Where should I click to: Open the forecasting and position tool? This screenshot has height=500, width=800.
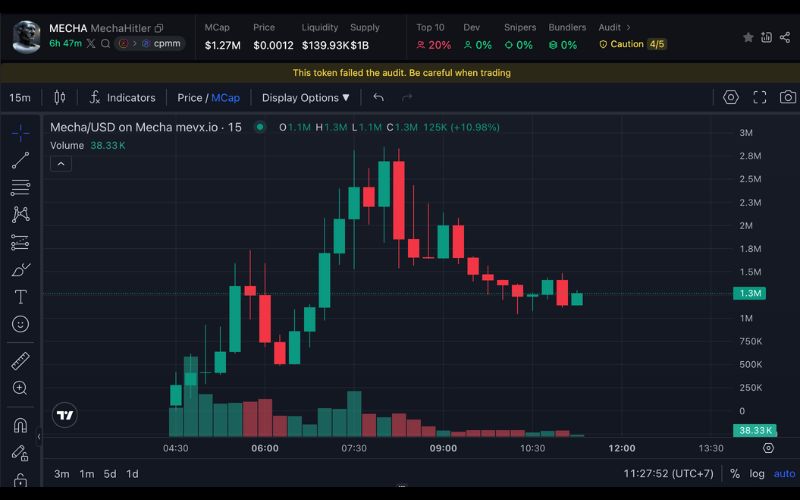coord(20,242)
